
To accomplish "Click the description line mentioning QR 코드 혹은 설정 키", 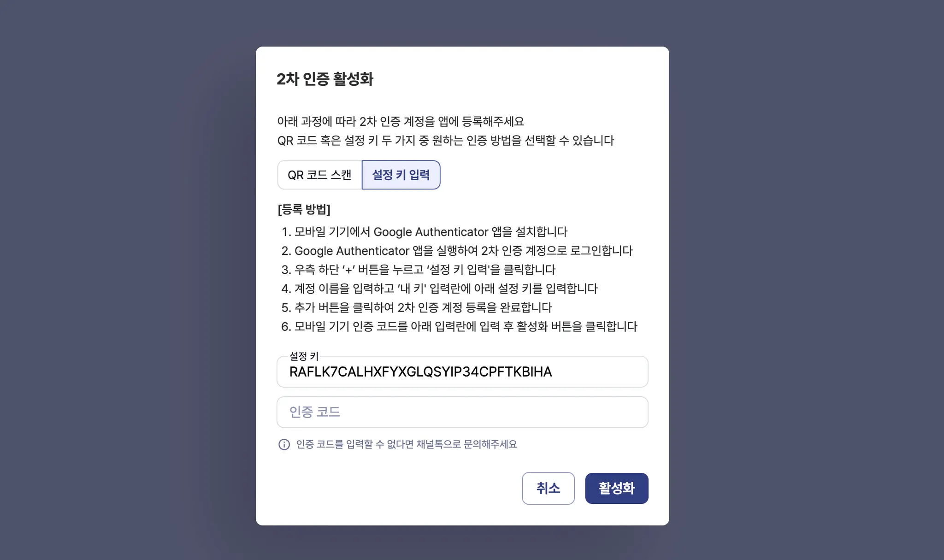I will pos(445,141).
